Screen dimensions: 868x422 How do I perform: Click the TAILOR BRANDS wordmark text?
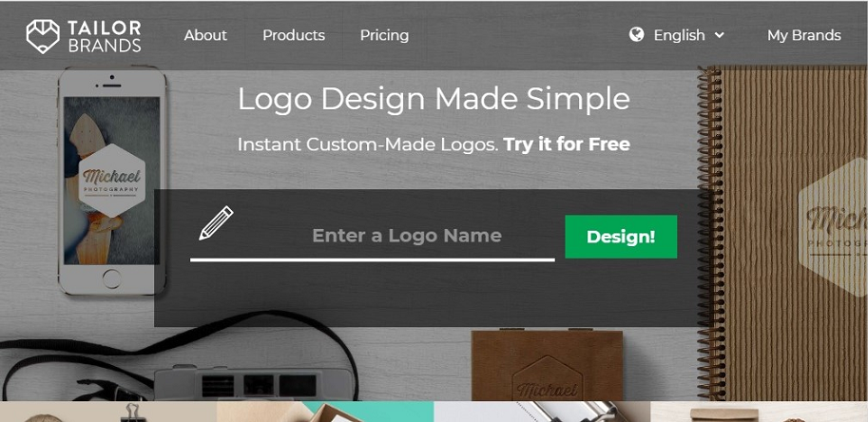(104, 36)
